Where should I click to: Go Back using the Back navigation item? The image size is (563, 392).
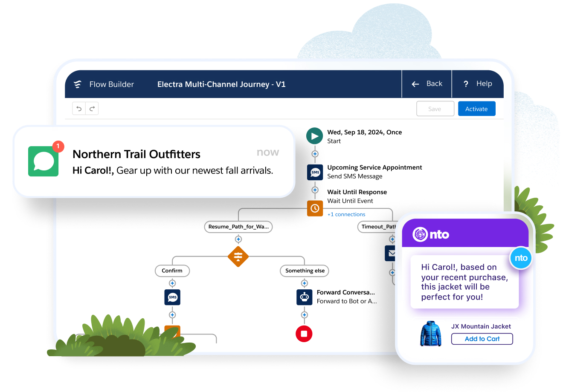pyautogui.click(x=427, y=84)
